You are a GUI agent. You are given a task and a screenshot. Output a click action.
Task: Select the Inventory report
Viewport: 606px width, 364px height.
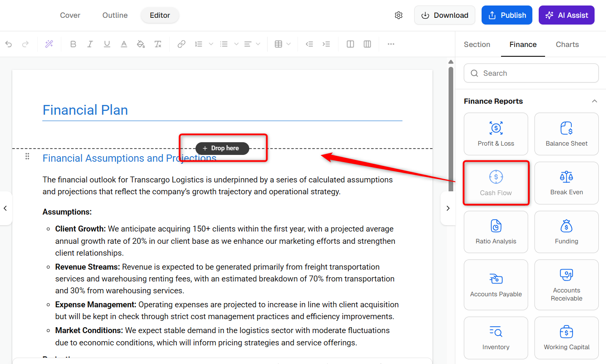tap(496, 338)
